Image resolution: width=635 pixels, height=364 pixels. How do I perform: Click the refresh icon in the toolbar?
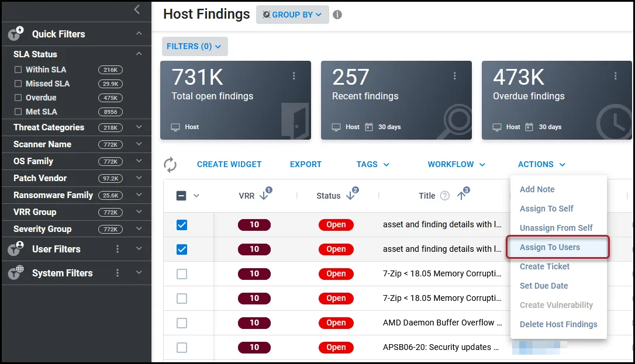pyautogui.click(x=170, y=165)
